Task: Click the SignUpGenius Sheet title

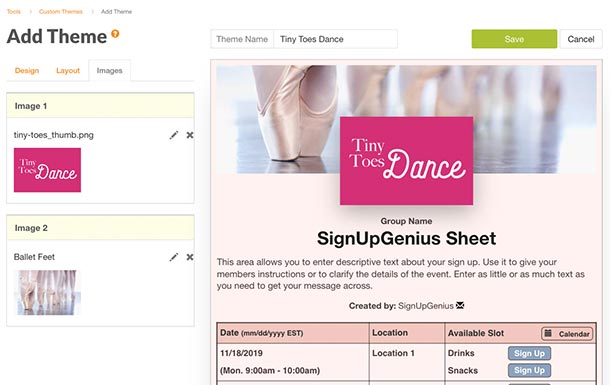Action: [x=407, y=238]
